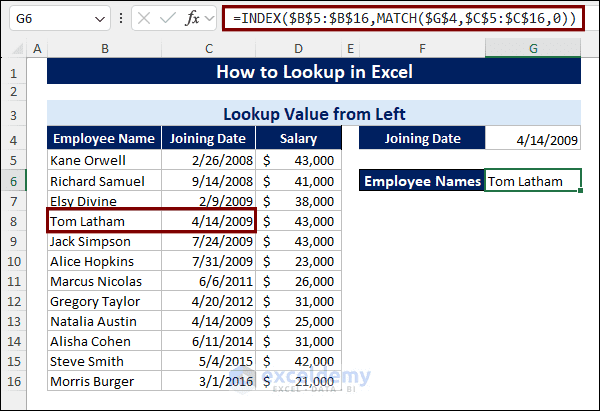Image resolution: width=600 pixels, height=411 pixels.
Task: Select the 'Morris Burger' cell
Action: (104, 381)
